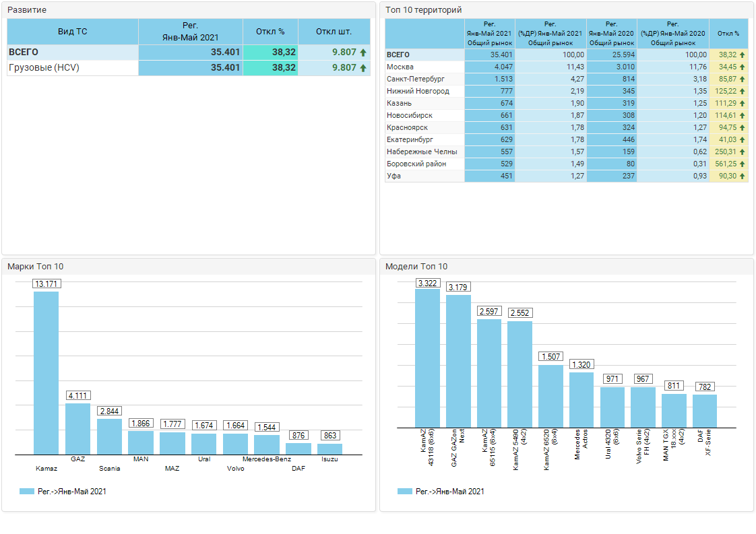Viewport: 756px width, 534px height.
Task: Select the Вид ТС column header
Action: click(73, 32)
